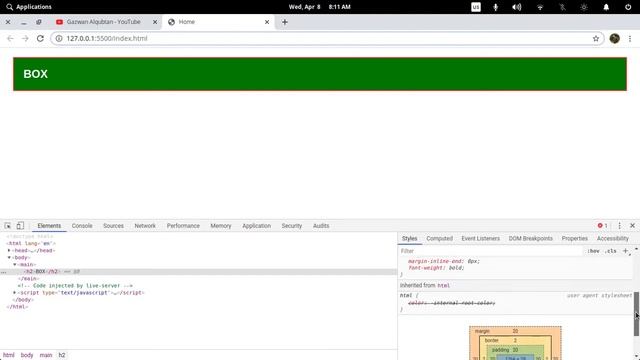Open the Applications search icon
The height and width of the screenshot is (360, 640).
click(x=9, y=7)
